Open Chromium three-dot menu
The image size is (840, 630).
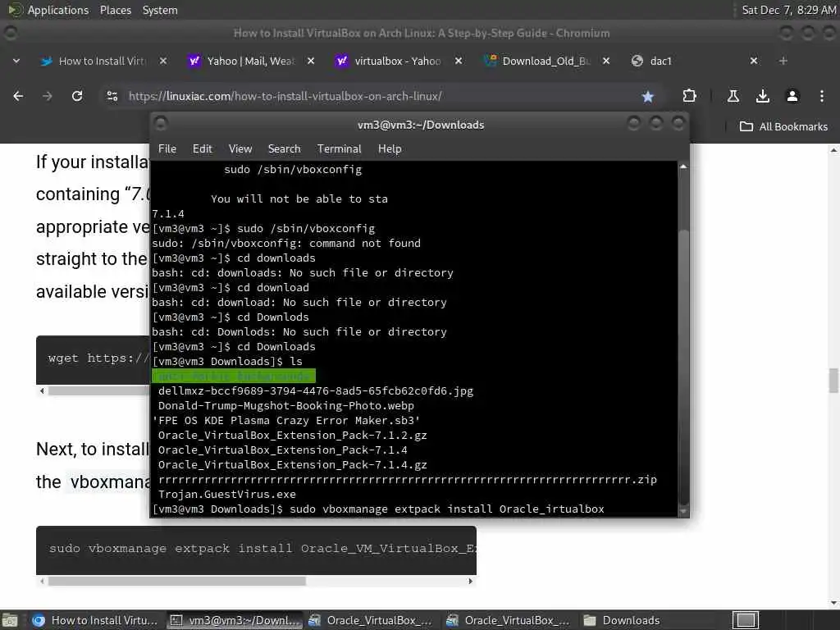[x=822, y=96]
